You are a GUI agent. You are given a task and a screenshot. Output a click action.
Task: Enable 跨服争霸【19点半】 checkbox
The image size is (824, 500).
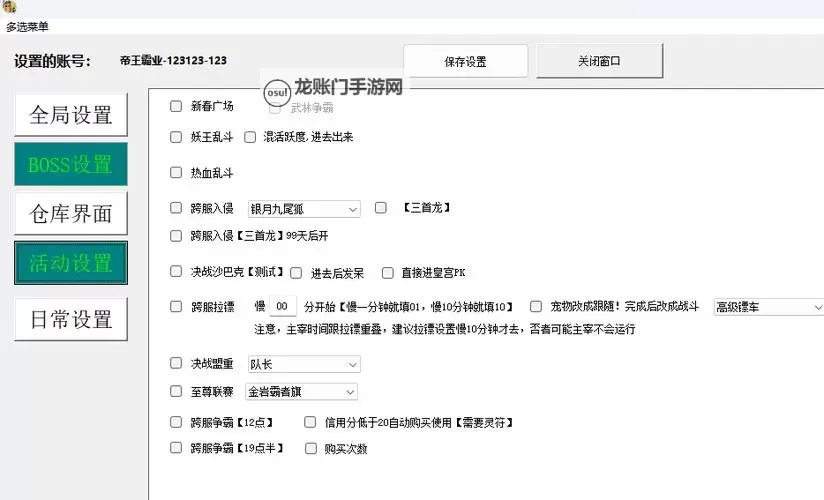[x=176, y=447]
